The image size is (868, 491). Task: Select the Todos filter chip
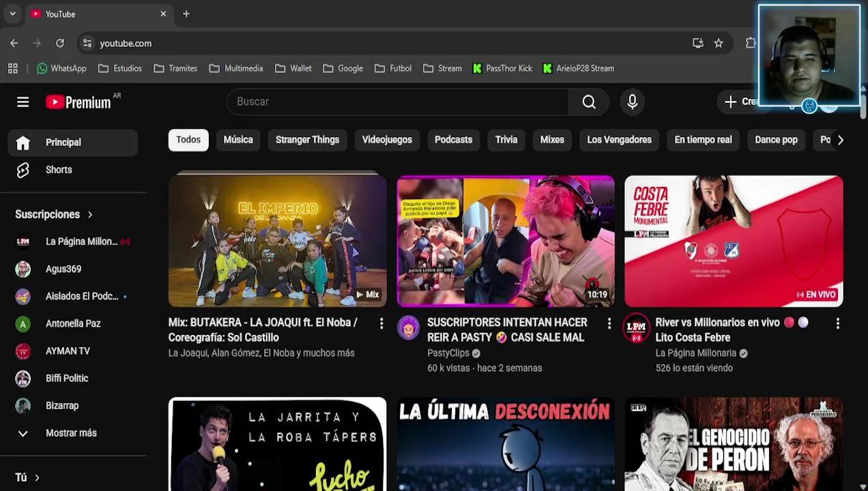pos(188,140)
